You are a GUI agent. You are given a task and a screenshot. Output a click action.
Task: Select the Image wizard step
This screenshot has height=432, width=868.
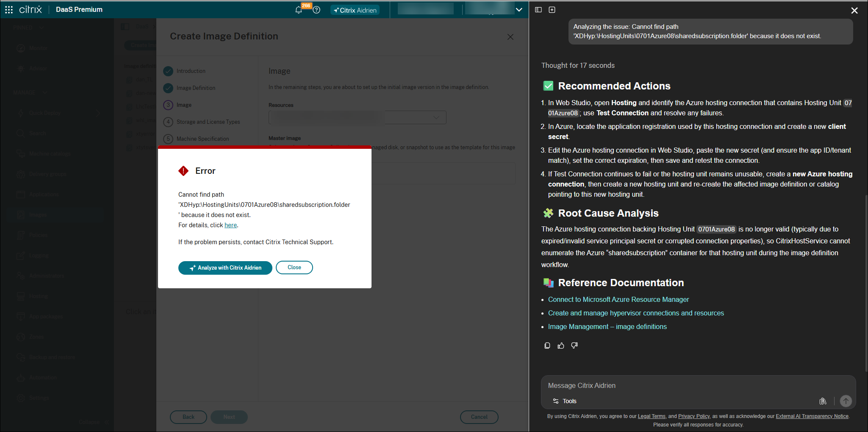177,105
